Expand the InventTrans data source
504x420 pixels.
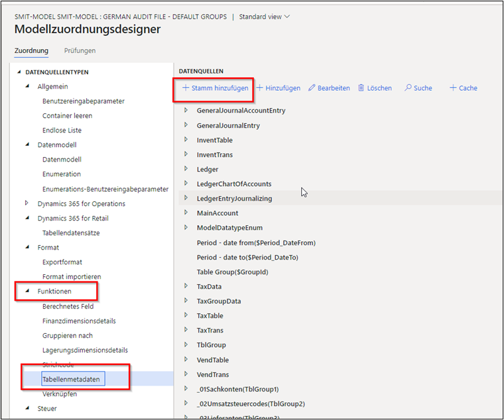(x=186, y=154)
